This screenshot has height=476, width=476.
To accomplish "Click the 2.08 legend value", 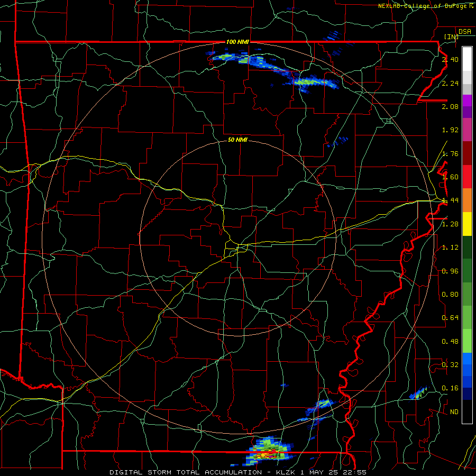I will click(x=450, y=106).
